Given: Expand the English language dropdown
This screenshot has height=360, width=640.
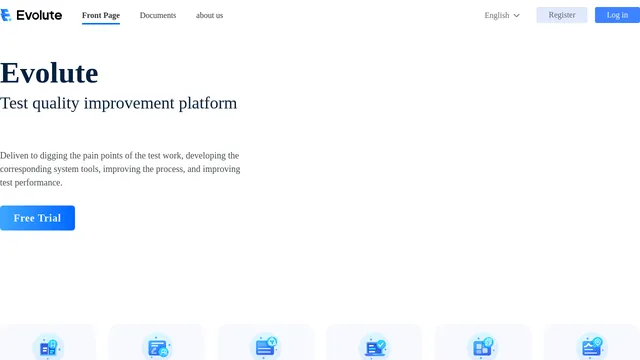Looking at the screenshot, I should point(502,16).
